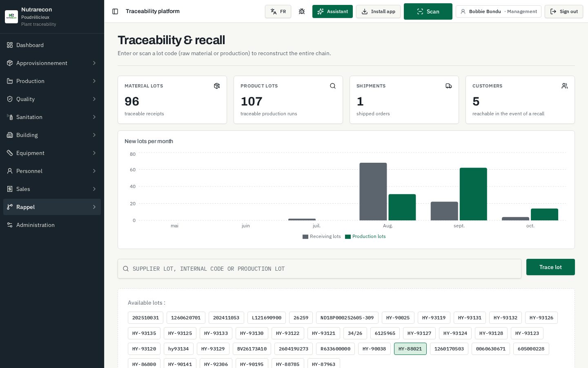Toggle the sidebar panel icon
588x368 pixels.
(115, 11)
